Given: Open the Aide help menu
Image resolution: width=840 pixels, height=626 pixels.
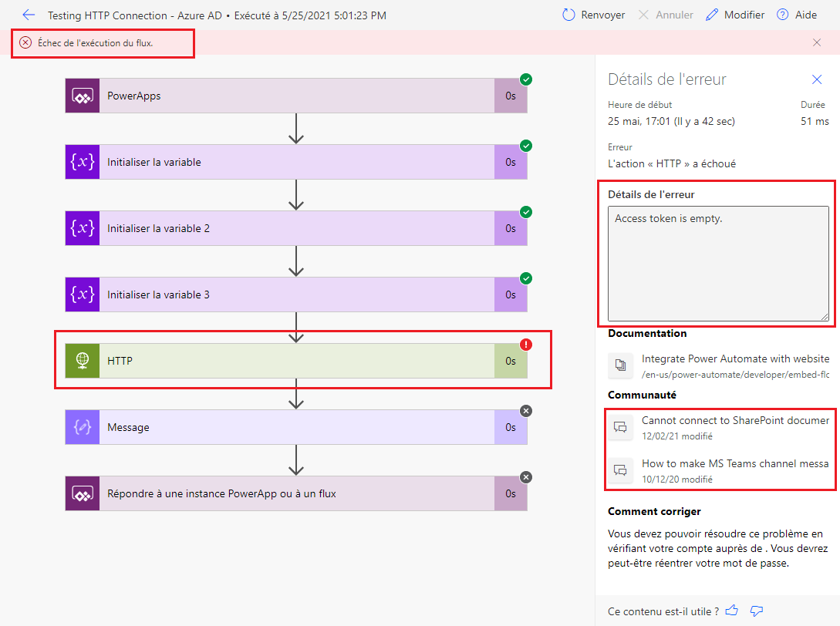Looking at the screenshot, I should 797,15.
